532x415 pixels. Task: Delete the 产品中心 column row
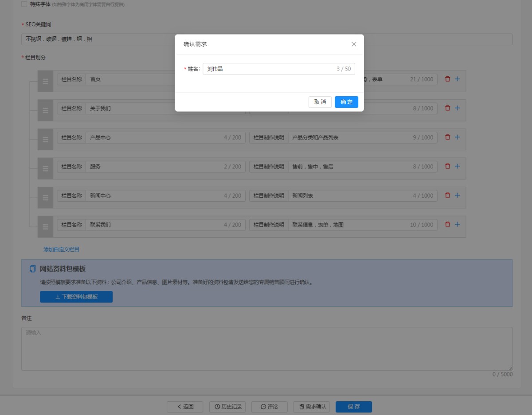coord(447,137)
